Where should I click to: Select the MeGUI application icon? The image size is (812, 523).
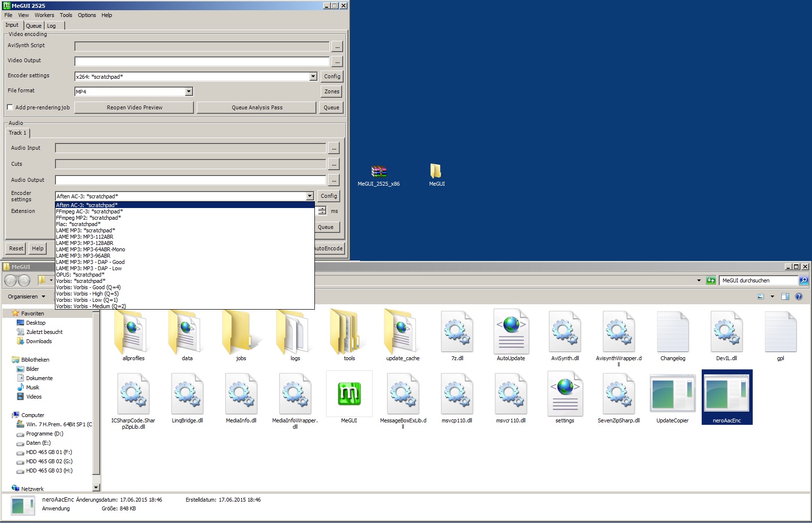click(x=349, y=397)
